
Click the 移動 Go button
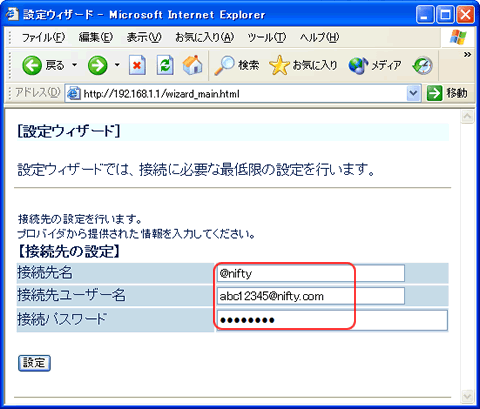(x=447, y=93)
